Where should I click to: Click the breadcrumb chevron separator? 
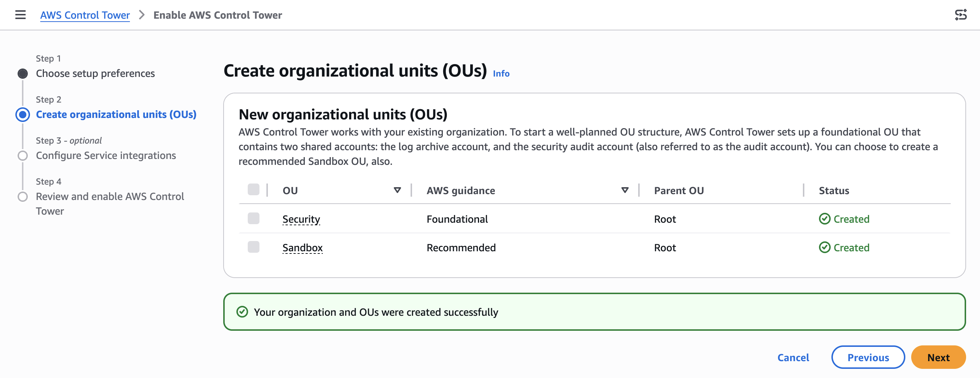coord(142,15)
